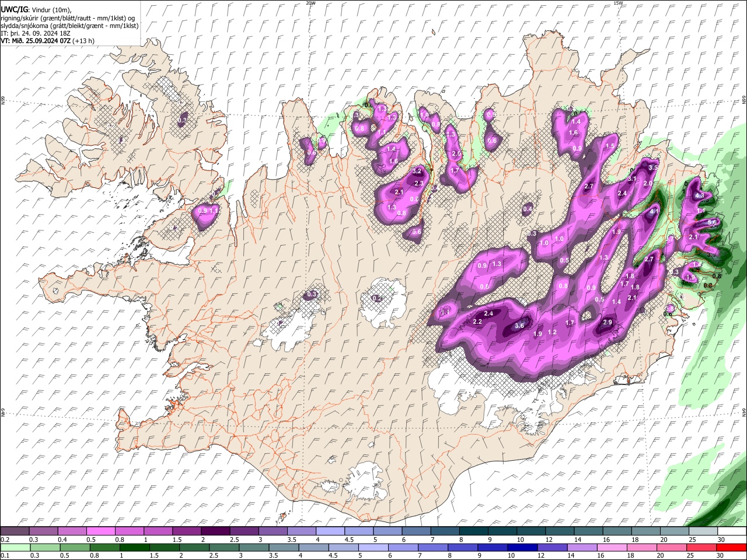Pick the dark teal snow-scale swatch between 8 and 9

point(473,531)
